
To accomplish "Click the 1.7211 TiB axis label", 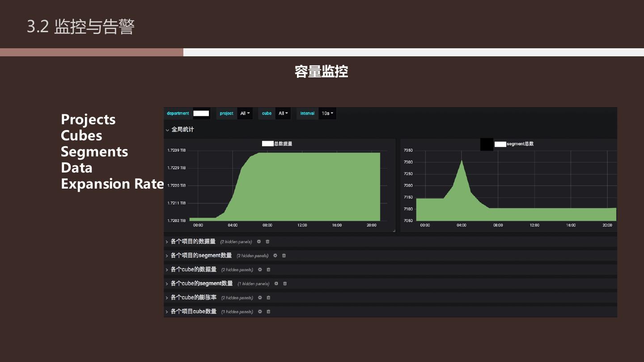I will click(177, 203).
